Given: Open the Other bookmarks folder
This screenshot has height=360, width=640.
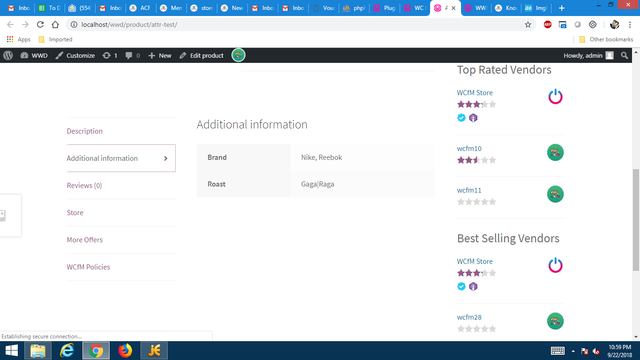Looking at the screenshot, I should coord(606,40).
